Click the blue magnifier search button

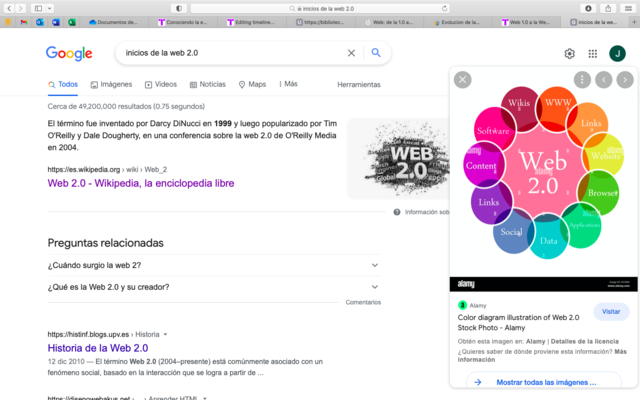376,53
